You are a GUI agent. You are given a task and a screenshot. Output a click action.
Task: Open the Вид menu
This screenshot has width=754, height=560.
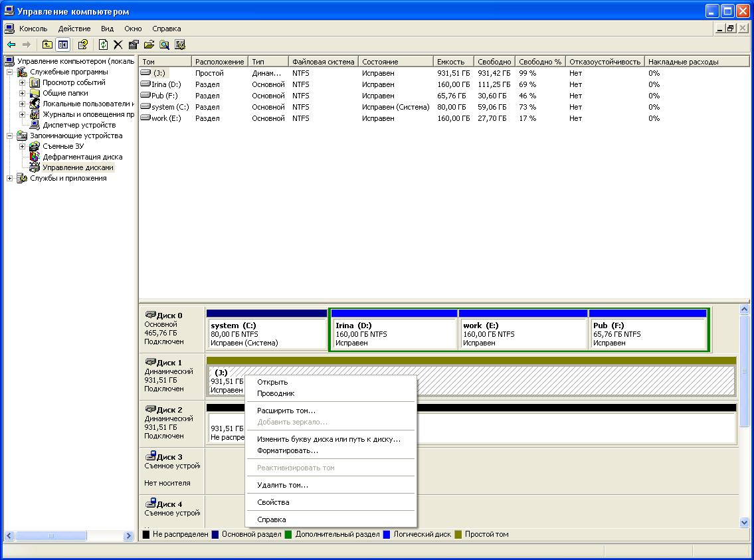pyautogui.click(x=107, y=29)
